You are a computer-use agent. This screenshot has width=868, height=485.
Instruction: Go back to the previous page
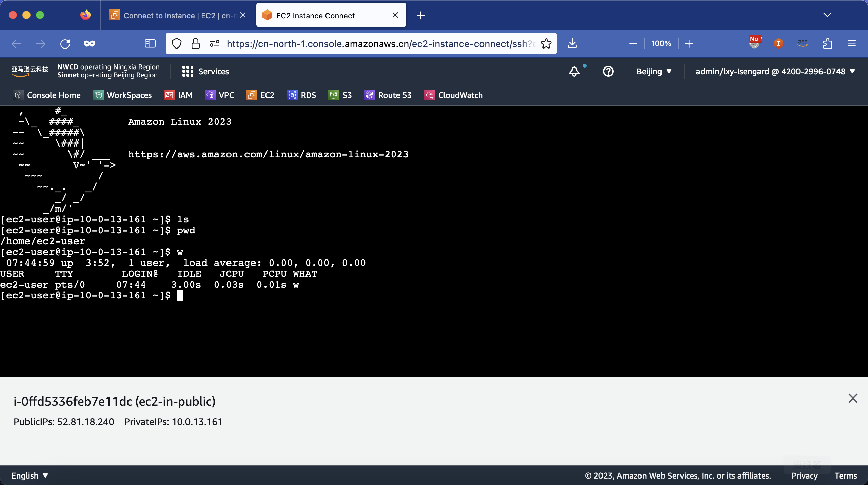(x=16, y=44)
